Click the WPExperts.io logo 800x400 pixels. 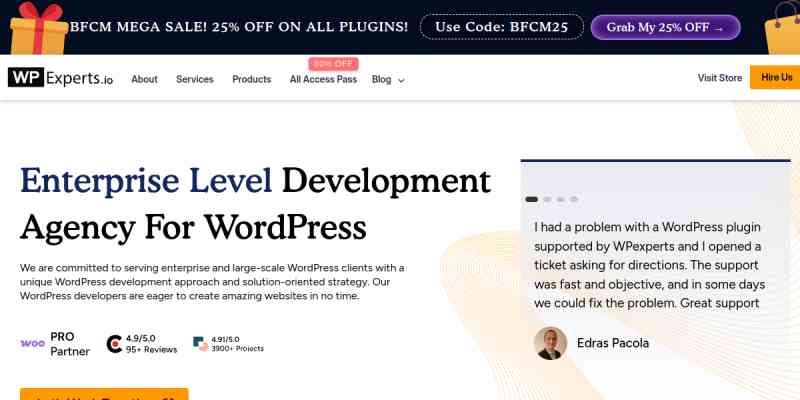point(60,78)
